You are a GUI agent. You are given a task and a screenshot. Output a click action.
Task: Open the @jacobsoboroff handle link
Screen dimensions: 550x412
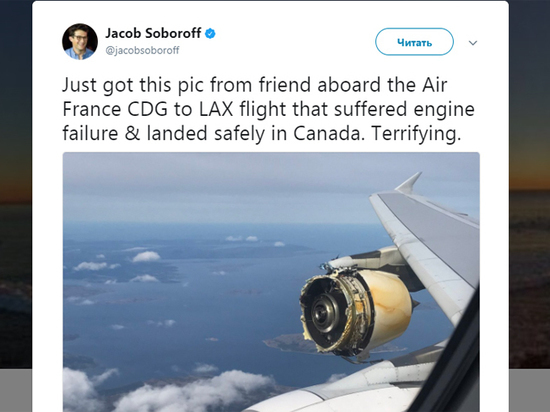click(142, 50)
